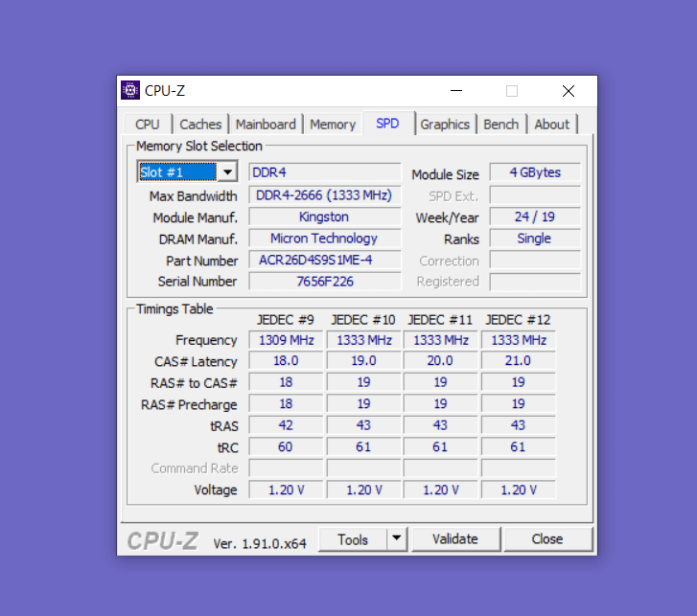The height and width of the screenshot is (616, 697).
Task: Click the Ver. 1.91.0.x64 version text
Action: tap(260, 543)
